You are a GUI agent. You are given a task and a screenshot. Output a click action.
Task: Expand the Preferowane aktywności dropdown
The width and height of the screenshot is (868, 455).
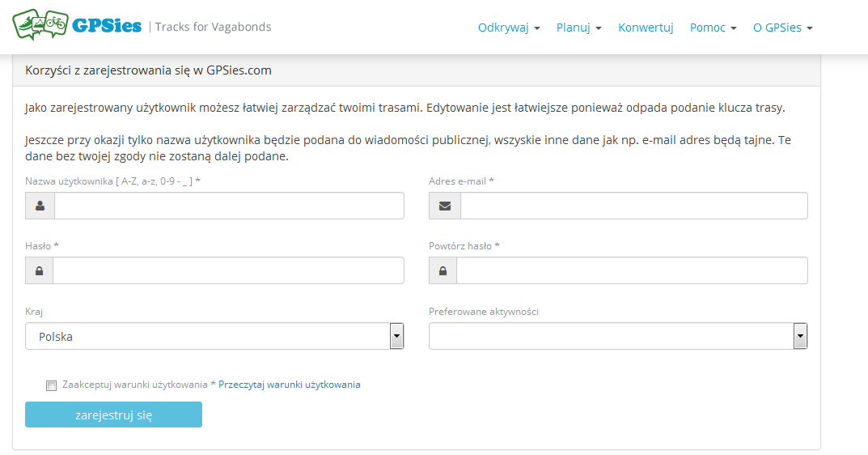618,336
